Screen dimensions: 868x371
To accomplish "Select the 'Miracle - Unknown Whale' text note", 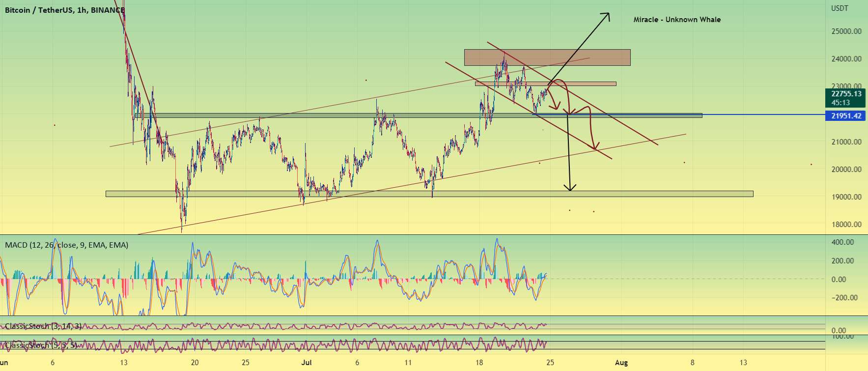I will pos(677,20).
